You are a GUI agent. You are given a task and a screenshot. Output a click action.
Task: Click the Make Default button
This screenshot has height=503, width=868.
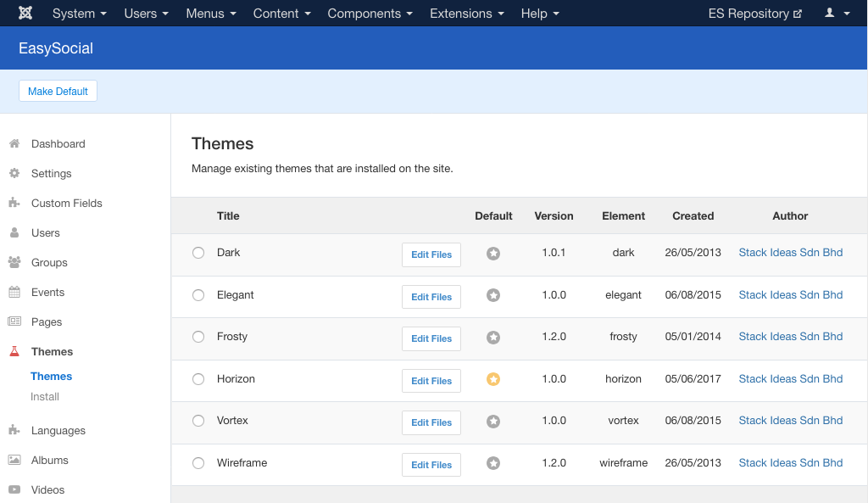(x=58, y=91)
